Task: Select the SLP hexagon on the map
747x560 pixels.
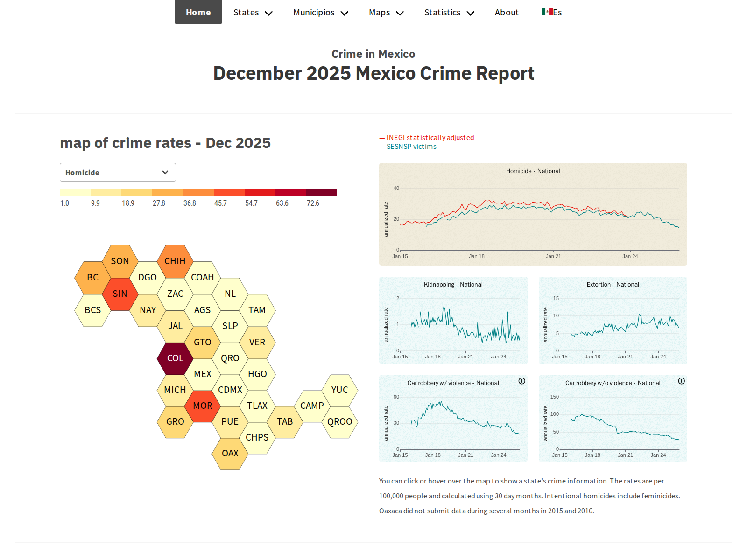Action: tap(230, 326)
